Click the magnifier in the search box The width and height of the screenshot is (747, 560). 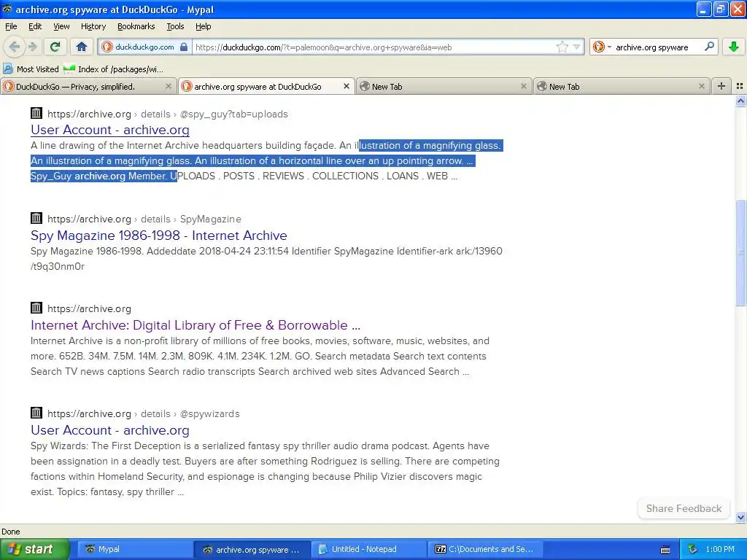point(709,47)
